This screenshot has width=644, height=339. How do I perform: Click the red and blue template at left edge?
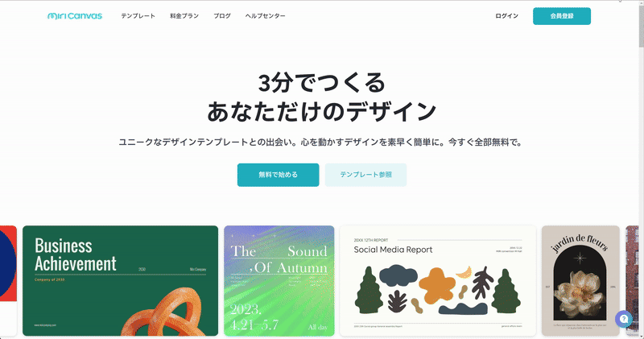click(8, 281)
